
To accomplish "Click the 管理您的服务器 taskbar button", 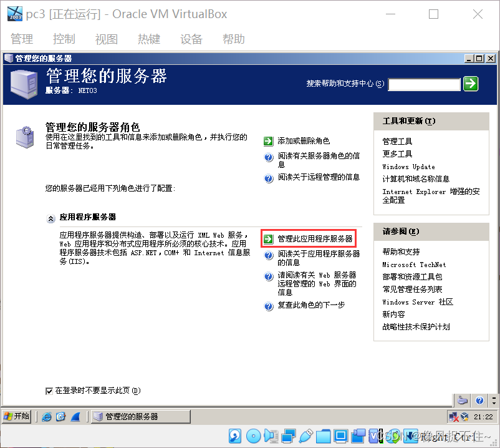I will [x=141, y=417].
